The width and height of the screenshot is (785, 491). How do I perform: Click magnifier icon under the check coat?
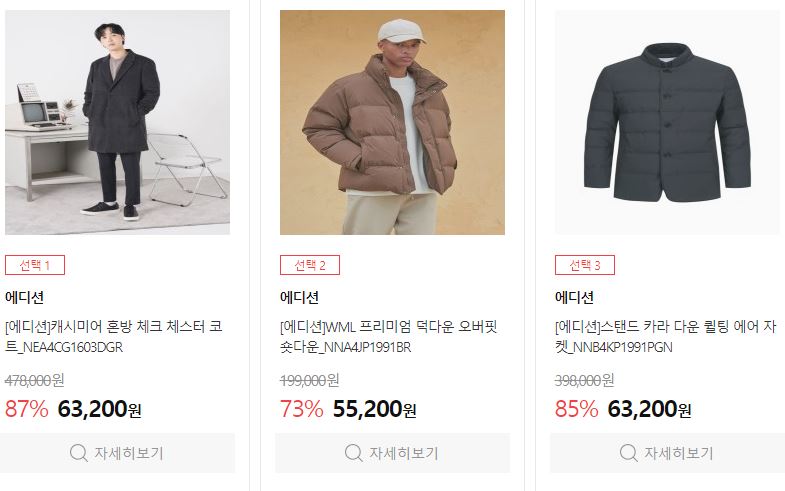coord(79,453)
